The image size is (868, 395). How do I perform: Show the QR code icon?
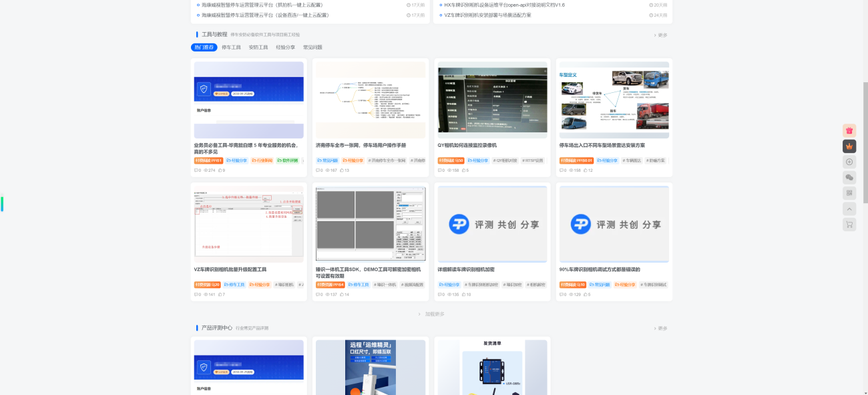tap(849, 193)
